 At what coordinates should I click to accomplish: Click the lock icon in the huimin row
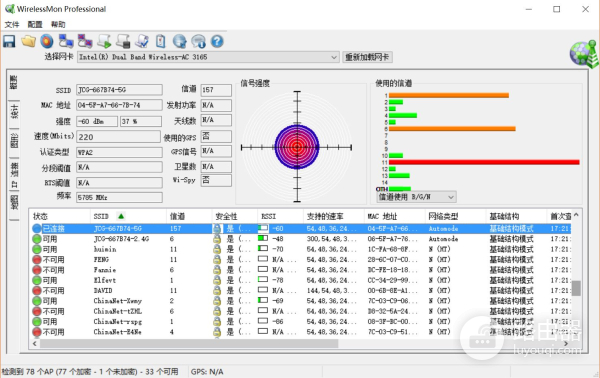click(x=217, y=249)
